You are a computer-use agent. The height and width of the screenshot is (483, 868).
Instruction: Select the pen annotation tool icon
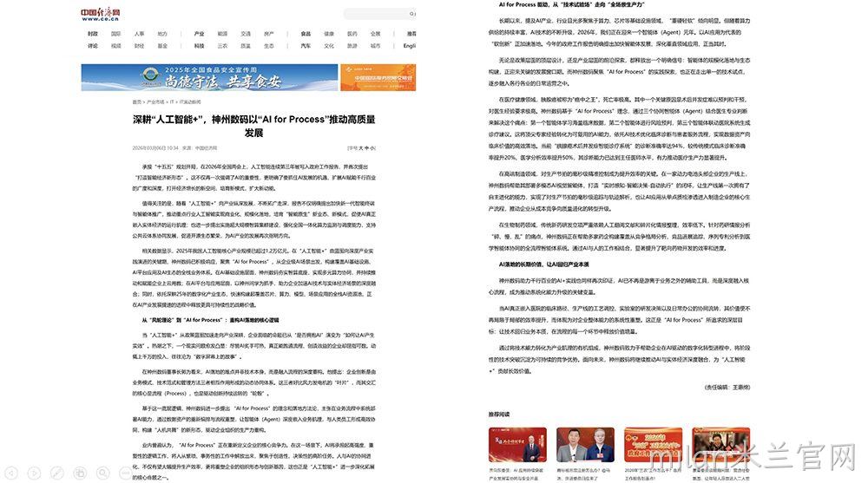(57, 473)
